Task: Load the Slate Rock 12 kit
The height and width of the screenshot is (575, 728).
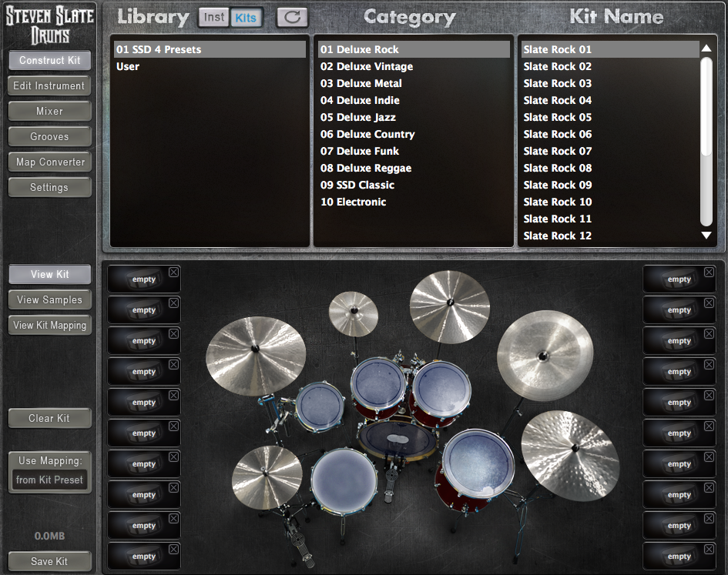Action: (x=610, y=236)
